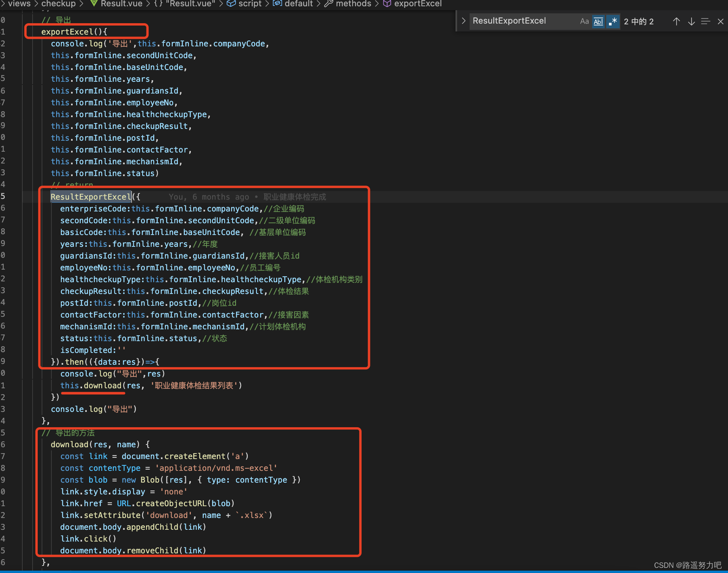Image resolution: width=728 pixels, height=573 pixels.
Task: Click the checkupResult property line
Action: click(185, 291)
